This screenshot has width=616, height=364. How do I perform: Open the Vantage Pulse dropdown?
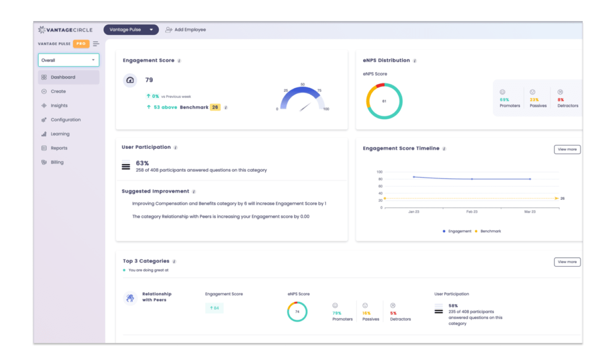(131, 30)
